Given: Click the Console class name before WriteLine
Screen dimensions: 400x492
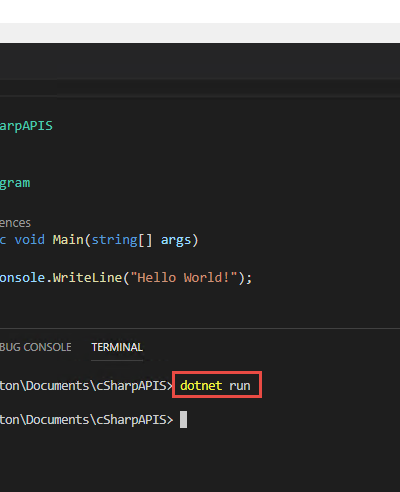Looking at the screenshot, I should tap(22, 278).
